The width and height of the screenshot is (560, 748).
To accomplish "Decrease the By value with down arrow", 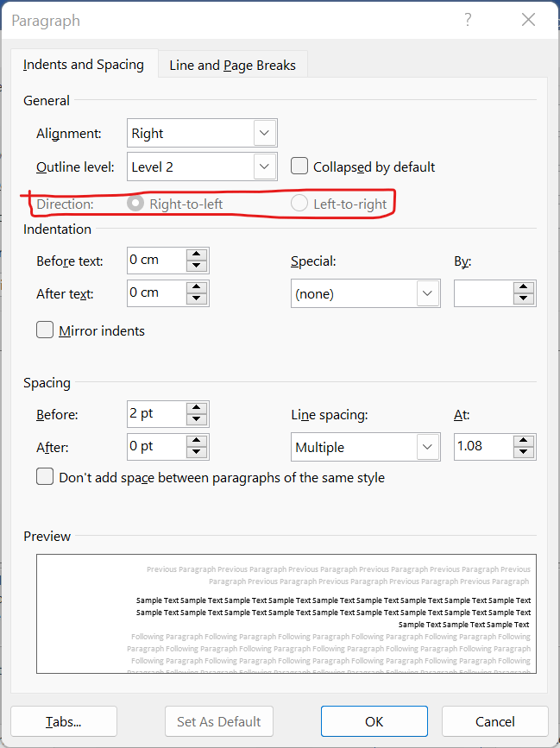I will point(524,299).
